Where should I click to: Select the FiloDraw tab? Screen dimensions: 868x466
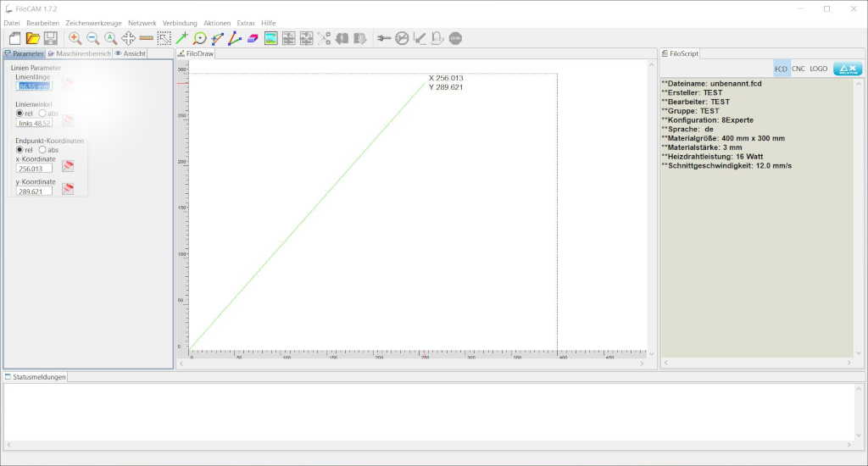click(196, 53)
